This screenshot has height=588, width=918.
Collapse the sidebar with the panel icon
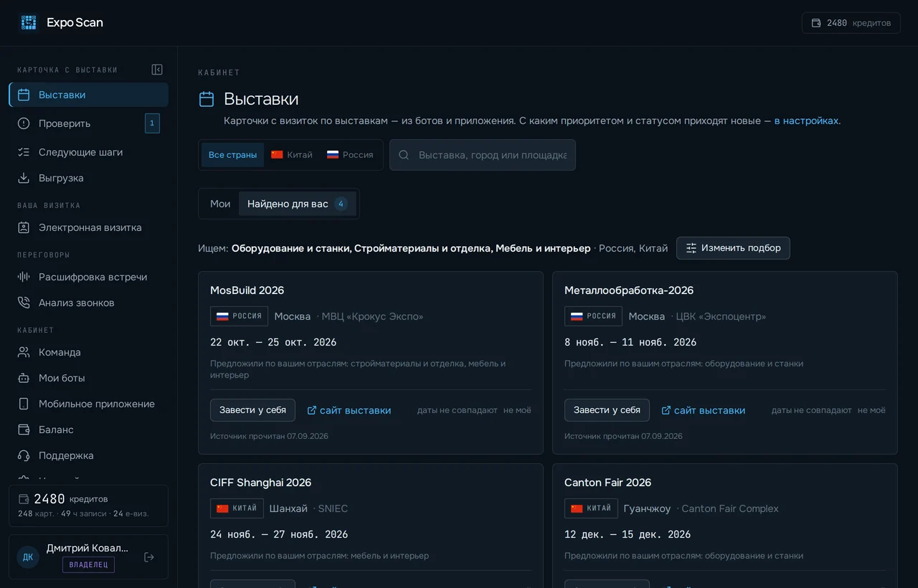[157, 70]
